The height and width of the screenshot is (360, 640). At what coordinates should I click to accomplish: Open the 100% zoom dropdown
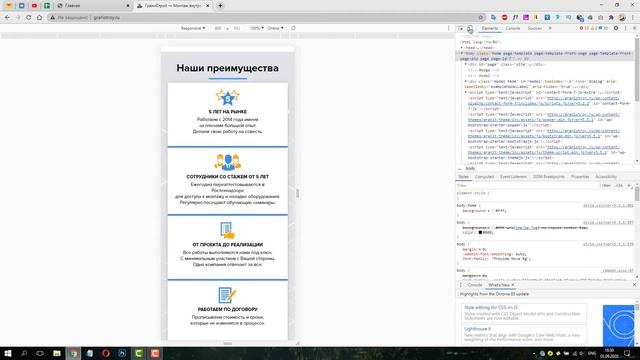pos(257,28)
